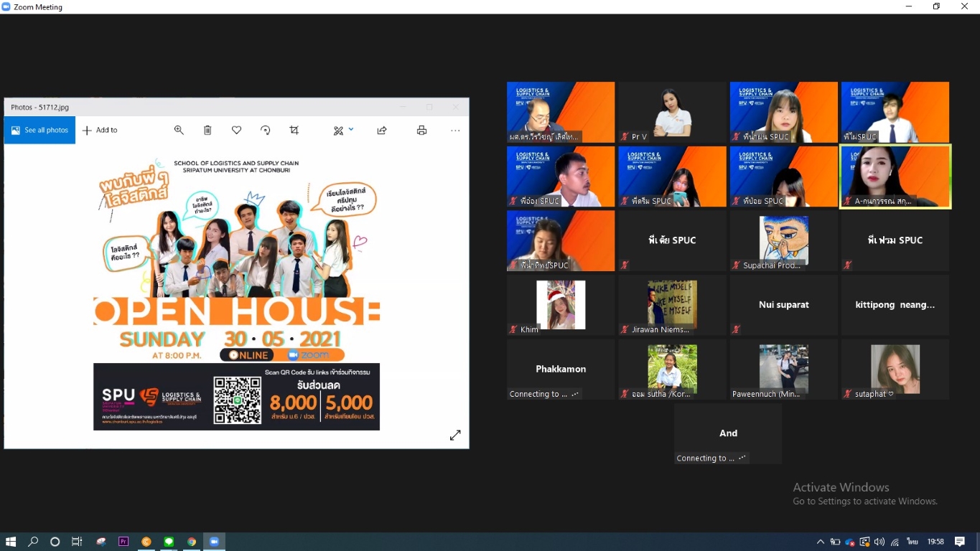Screen dimensions: 980x551
Task: Select the sutaphat participant tile
Action: [895, 369]
